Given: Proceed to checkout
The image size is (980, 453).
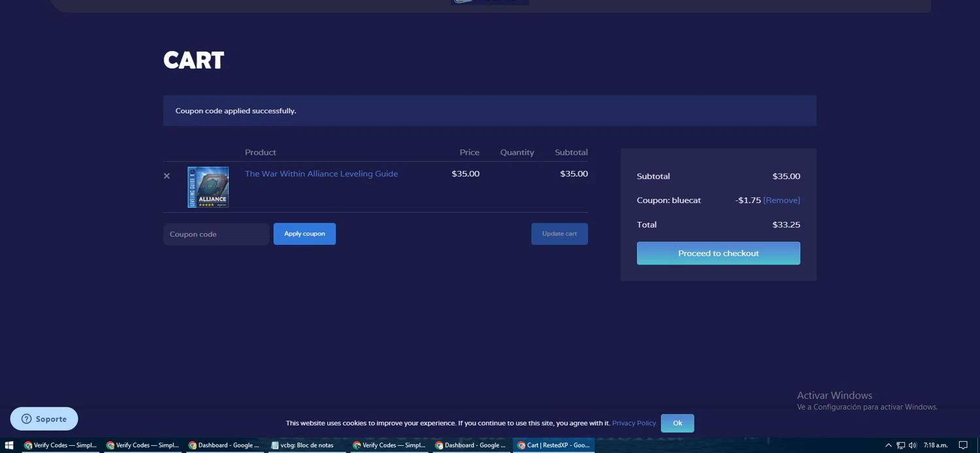Looking at the screenshot, I should point(718,253).
